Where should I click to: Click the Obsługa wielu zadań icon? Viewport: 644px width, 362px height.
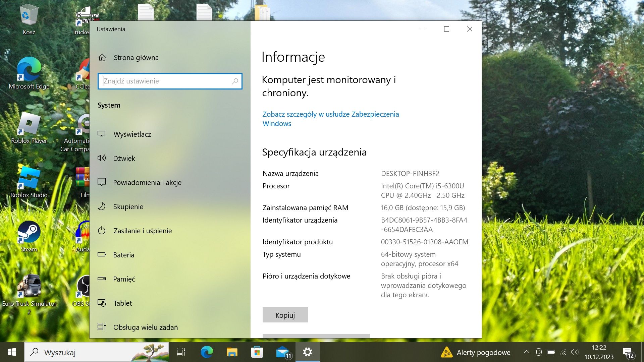[101, 326]
